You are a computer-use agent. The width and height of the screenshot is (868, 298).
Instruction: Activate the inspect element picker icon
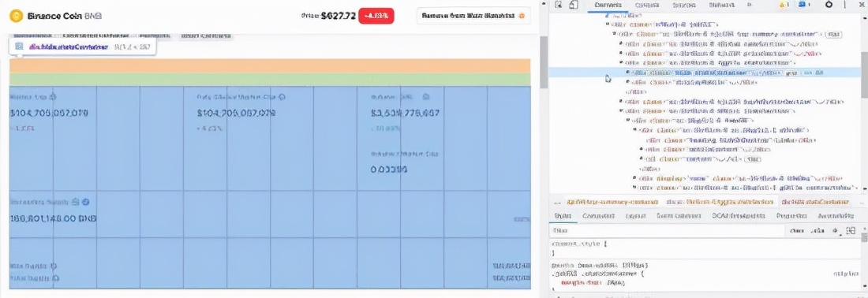click(x=559, y=5)
